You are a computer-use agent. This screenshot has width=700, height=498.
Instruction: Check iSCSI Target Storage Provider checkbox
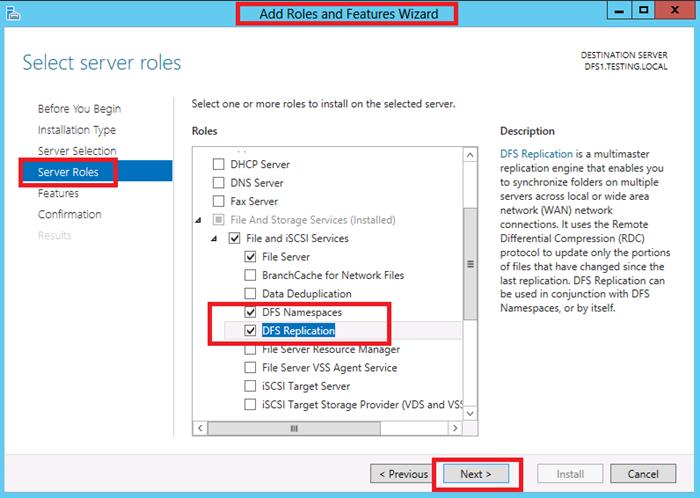(250, 405)
